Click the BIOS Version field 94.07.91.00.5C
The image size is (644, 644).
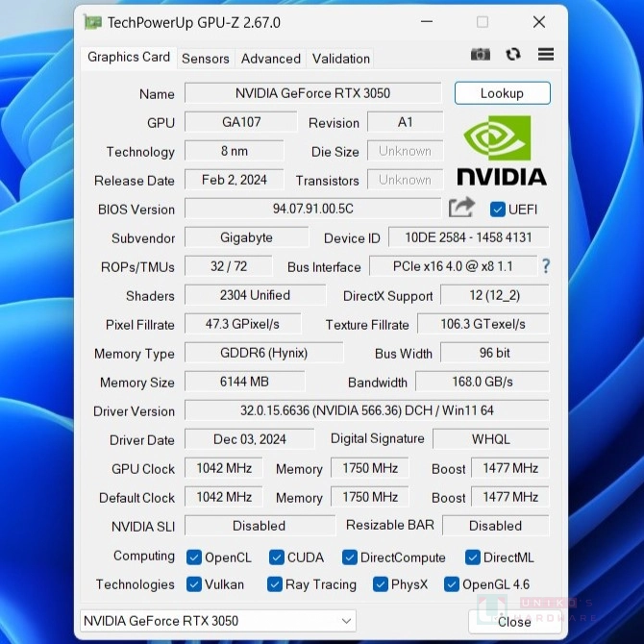313,209
